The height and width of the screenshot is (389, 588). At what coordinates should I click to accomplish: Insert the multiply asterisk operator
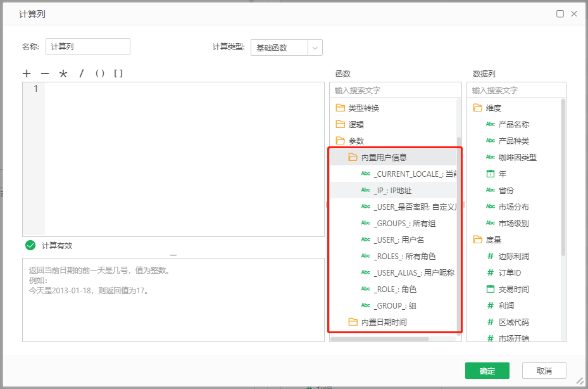coord(63,73)
